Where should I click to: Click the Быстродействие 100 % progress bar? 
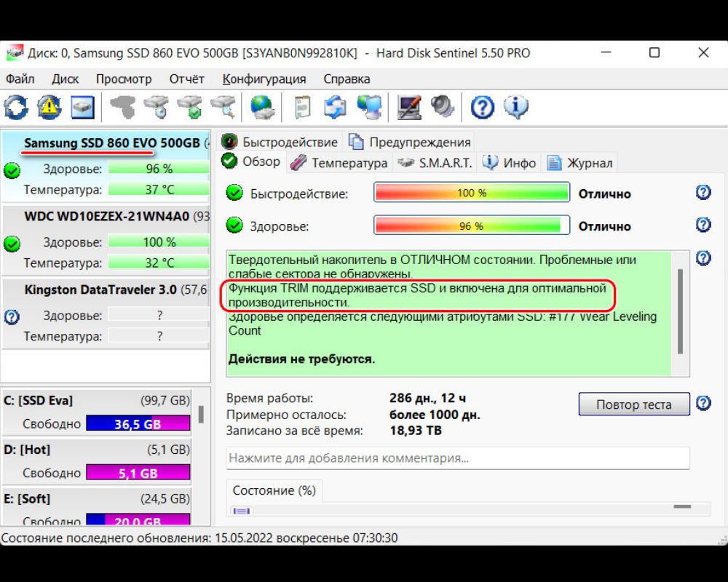(x=472, y=193)
